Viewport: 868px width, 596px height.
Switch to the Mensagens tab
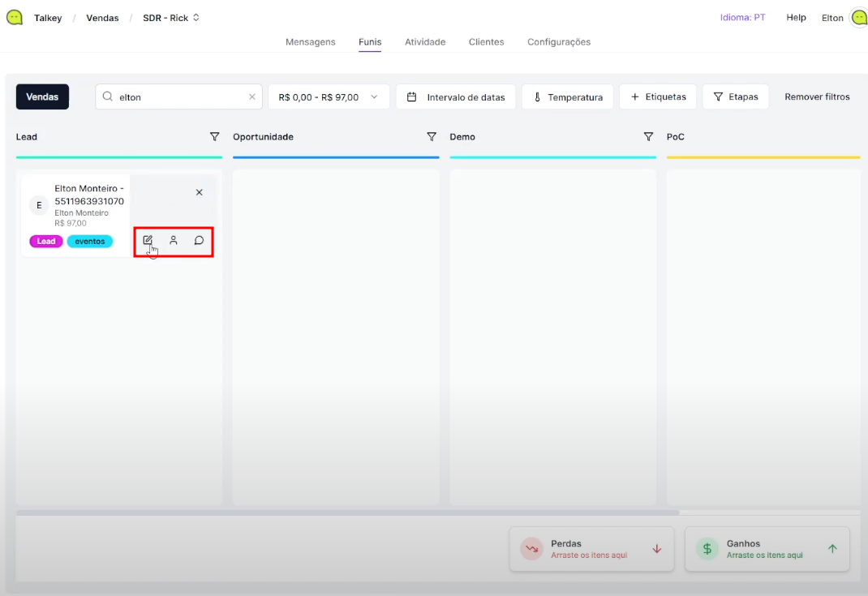(310, 42)
